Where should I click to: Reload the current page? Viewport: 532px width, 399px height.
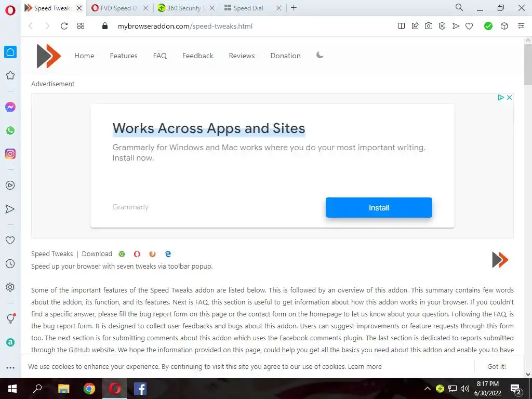[64, 26]
